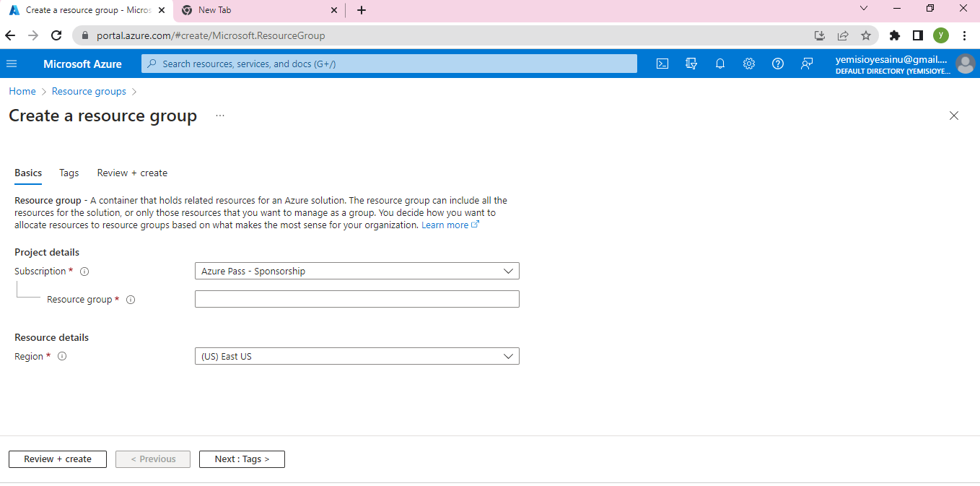The width and height of the screenshot is (980, 486).
Task: Close the New Tab browser tab
Action: click(334, 10)
